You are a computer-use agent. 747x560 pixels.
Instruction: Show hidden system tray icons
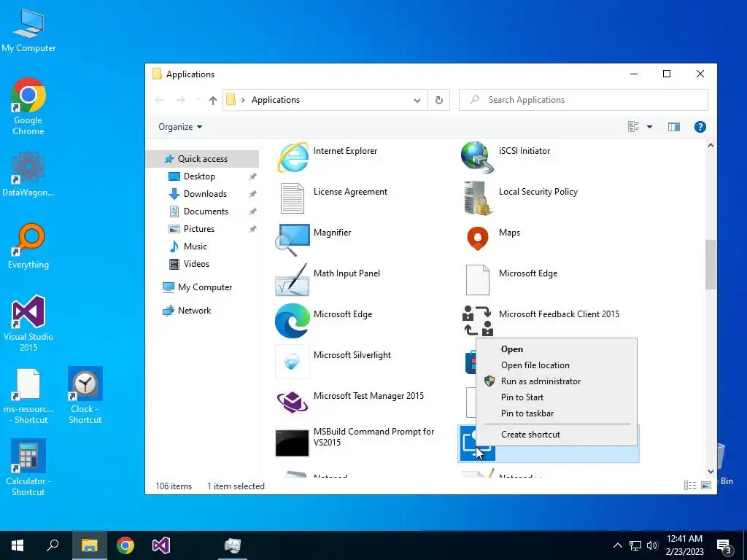pyautogui.click(x=617, y=545)
